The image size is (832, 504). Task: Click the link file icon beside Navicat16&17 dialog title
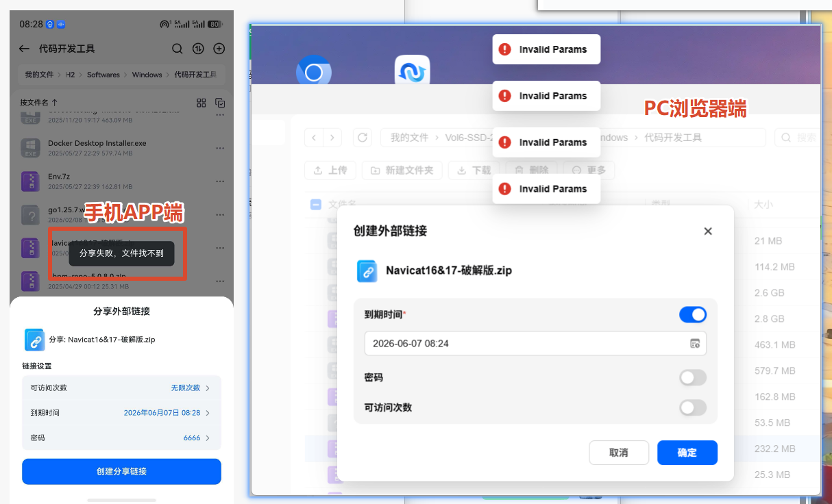368,270
